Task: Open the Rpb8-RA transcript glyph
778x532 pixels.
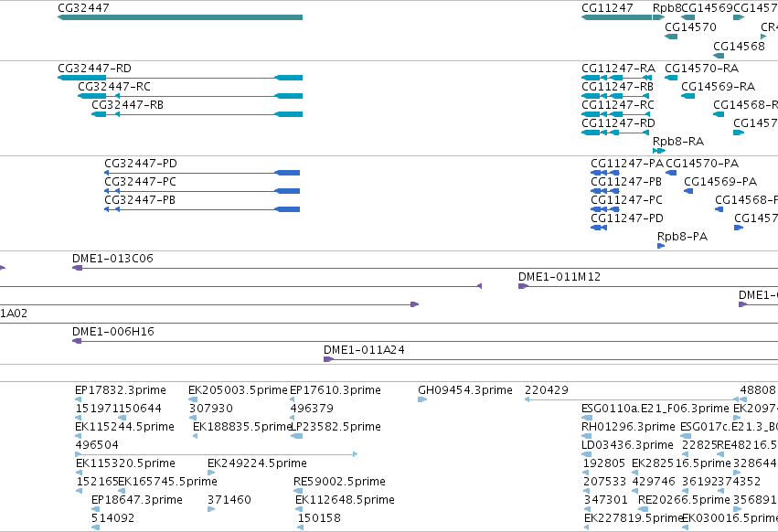Action: pyautogui.click(x=659, y=151)
